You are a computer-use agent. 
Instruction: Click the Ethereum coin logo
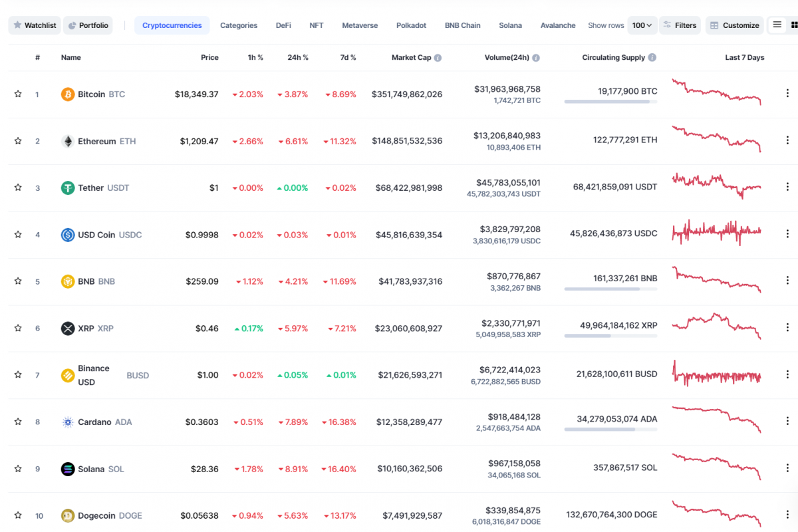click(68, 141)
